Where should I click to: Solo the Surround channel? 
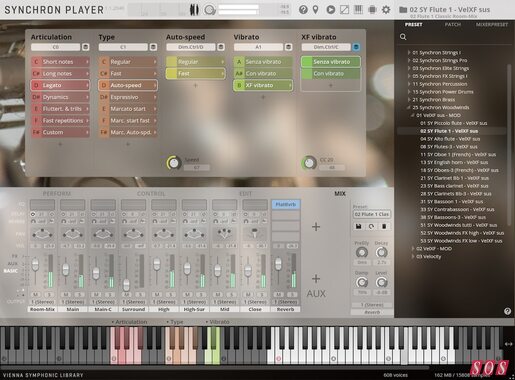tap(140, 295)
